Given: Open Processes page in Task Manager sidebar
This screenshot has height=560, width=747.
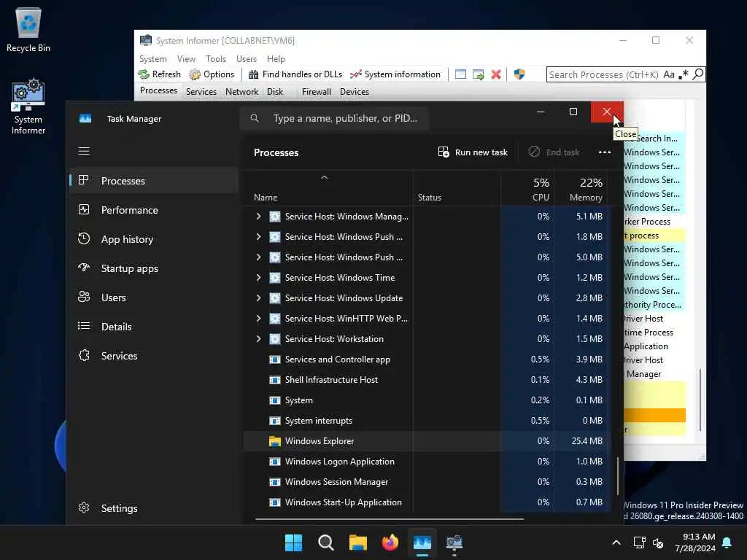Looking at the screenshot, I should point(153,181).
